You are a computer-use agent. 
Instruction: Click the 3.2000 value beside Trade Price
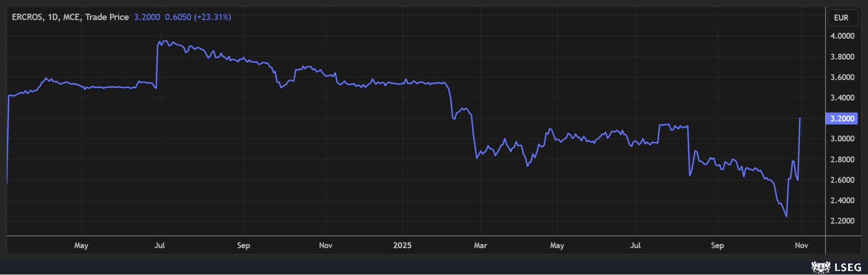click(x=147, y=17)
